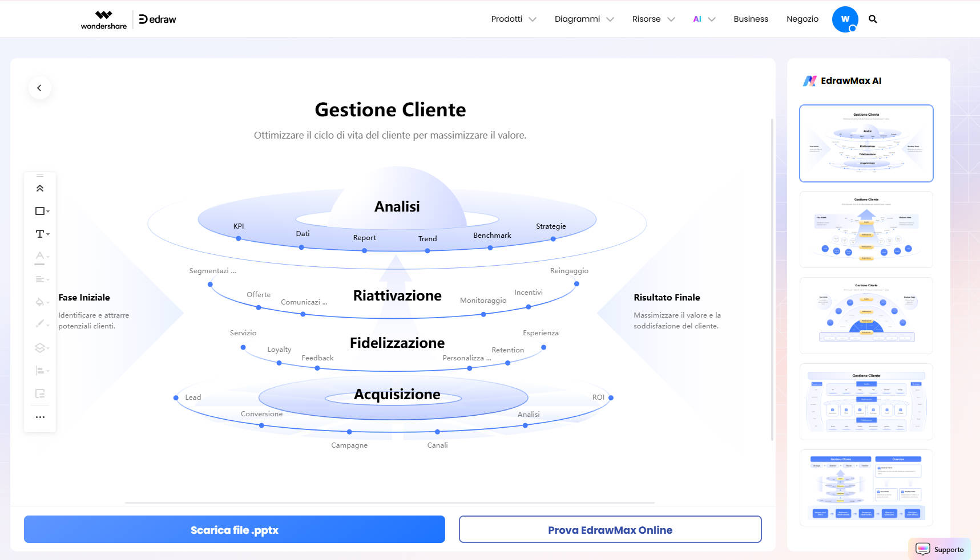Select the fill bucket tool

pos(42,302)
